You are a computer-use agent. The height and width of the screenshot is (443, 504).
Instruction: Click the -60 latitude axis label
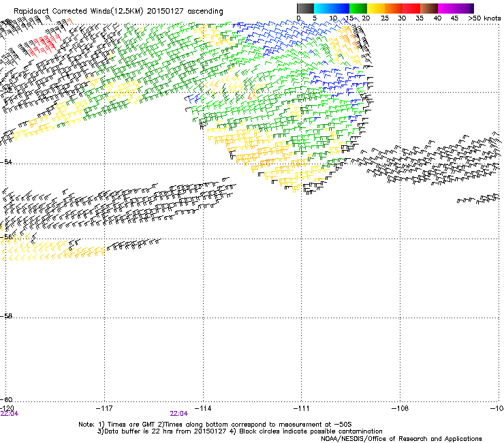6,399
